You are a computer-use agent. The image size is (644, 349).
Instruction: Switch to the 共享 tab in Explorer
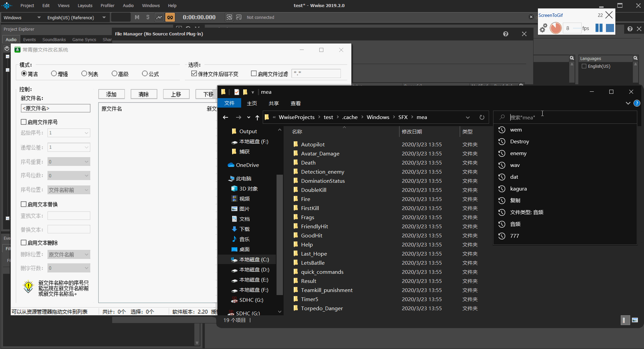(x=274, y=103)
